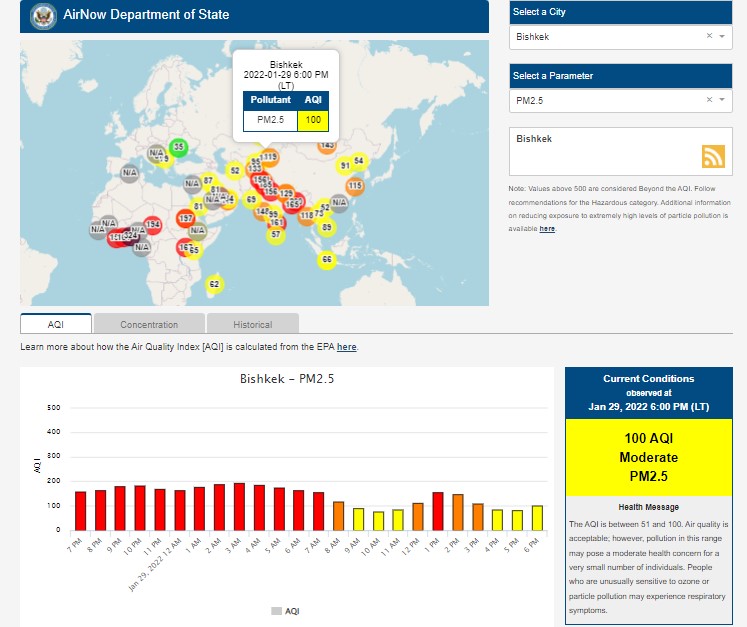This screenshot has height=627, width=747.
Task: Expand the Select a Parameter dropdown arrow
Action: coord(724,100)
